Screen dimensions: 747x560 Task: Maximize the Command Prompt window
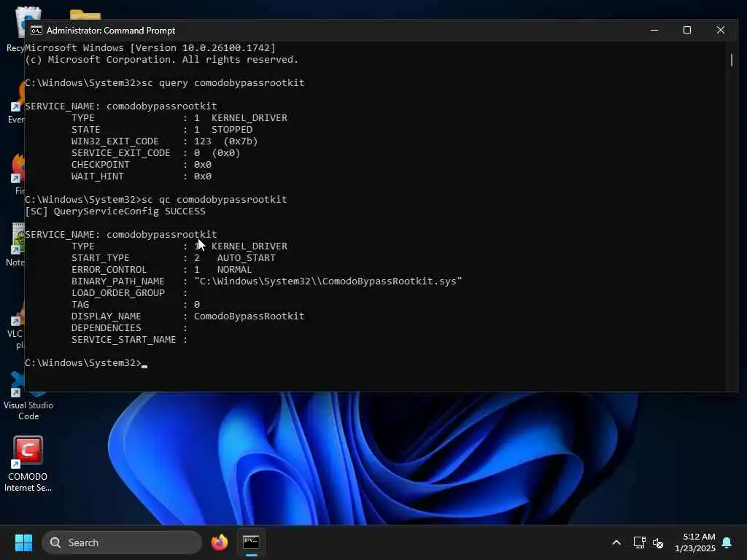687,30
